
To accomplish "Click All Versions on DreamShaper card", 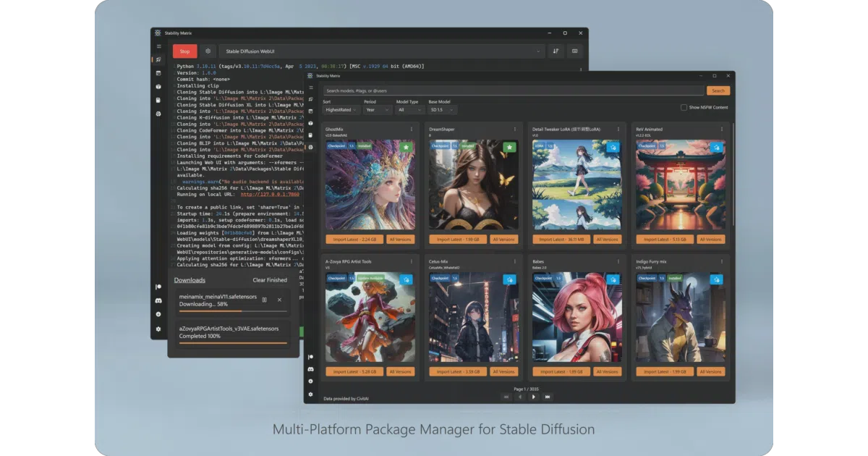I will coord(503,240).
